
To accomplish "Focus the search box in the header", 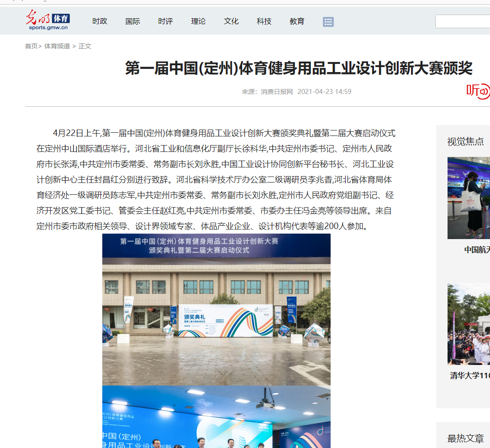I will [462, 21].
